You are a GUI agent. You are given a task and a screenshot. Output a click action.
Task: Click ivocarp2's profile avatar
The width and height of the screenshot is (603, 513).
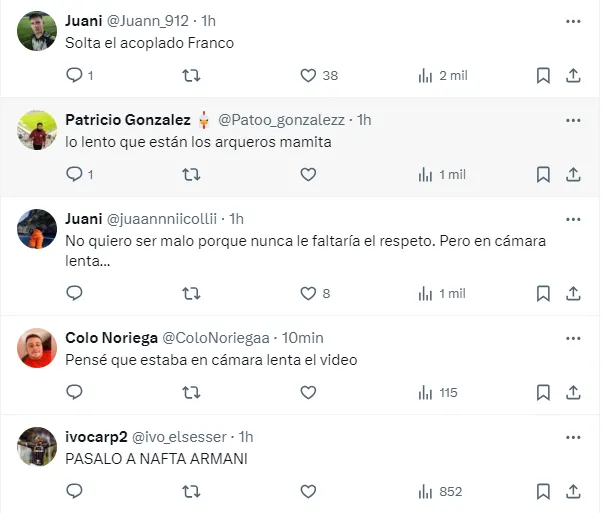pos(37,446)
